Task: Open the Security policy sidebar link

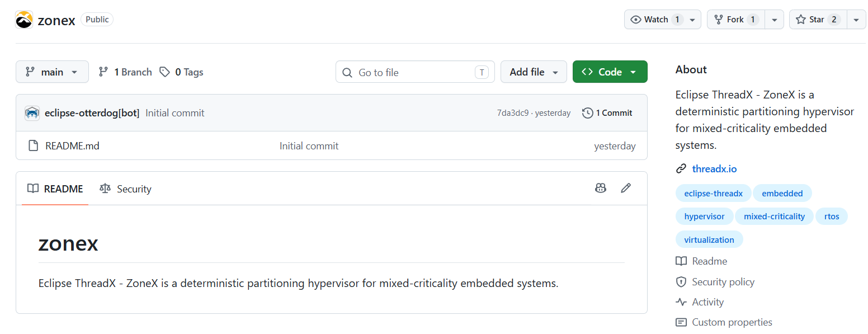Action: tap(715, 282)
